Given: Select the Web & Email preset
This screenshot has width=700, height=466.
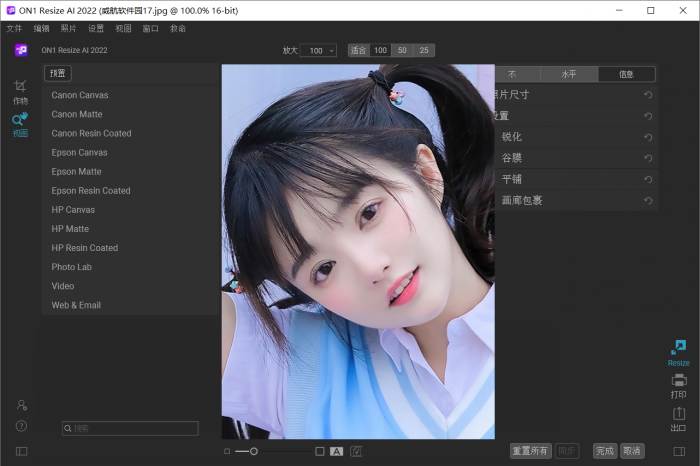Looking at the screenshot, I should pos(76,305).
